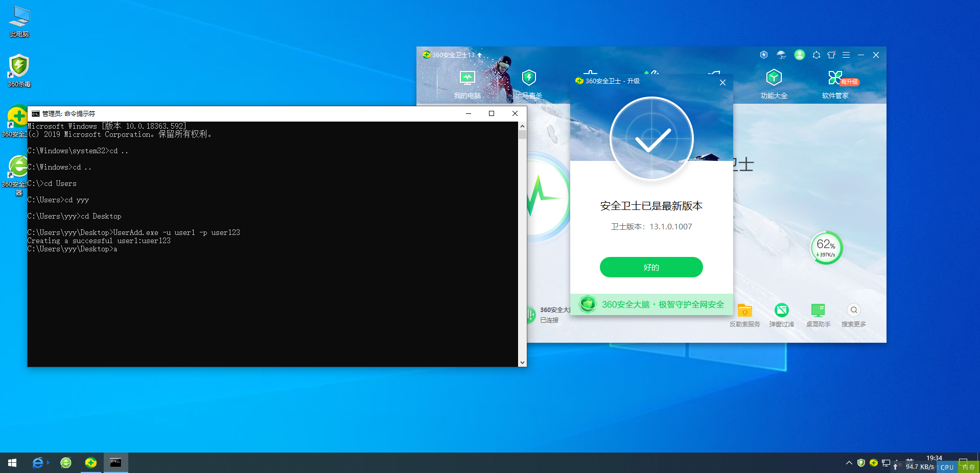The width and height of the screenshot is (980, 473).
Task: Click the command prompt title bar icon
Action: 36,113
